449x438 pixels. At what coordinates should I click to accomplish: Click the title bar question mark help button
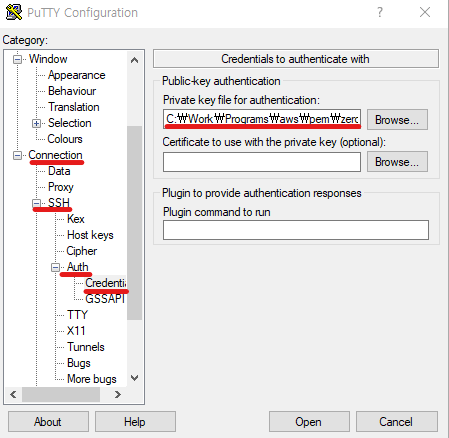(x=380, y=12)
